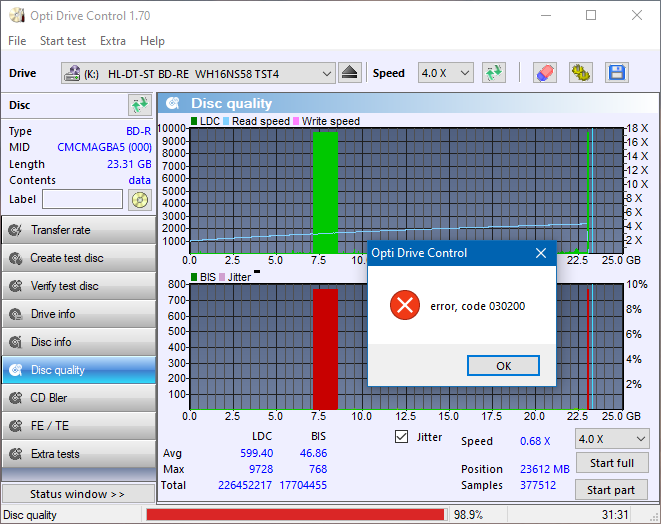Refresh disc info in the Disc panel
This screenshot has width=661, height=524.
tap(140, 105)
